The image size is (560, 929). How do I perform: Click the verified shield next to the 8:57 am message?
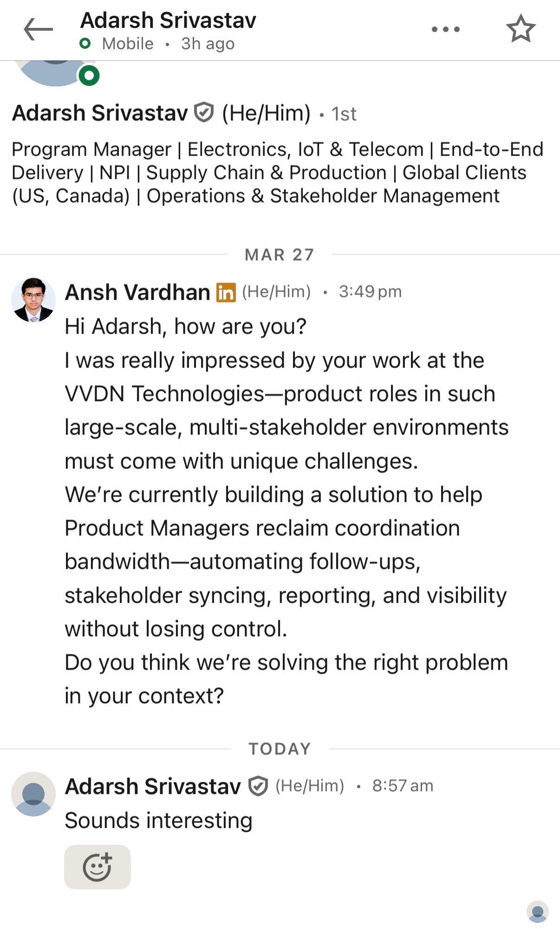point(258,786)
